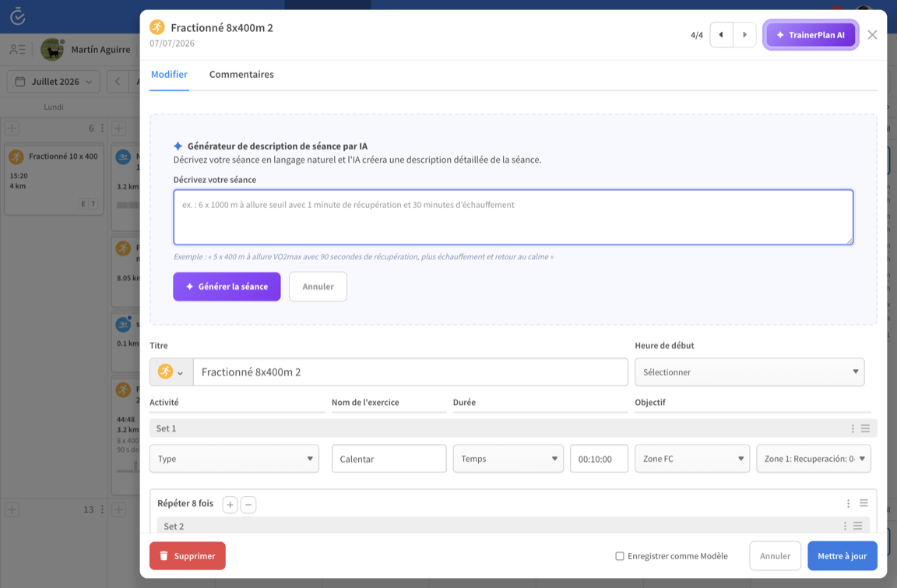Edit the Titre field Fractionné 8x400m 2
897x588 pixels.
tap(410, 371)
